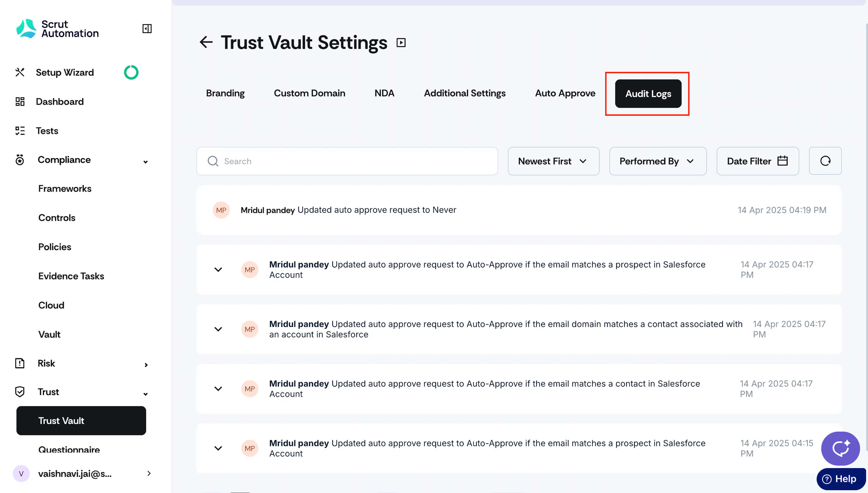Open the Performed By filter dropdown
Viewport: 868px width, 493px height.
[x=658, y=161]
